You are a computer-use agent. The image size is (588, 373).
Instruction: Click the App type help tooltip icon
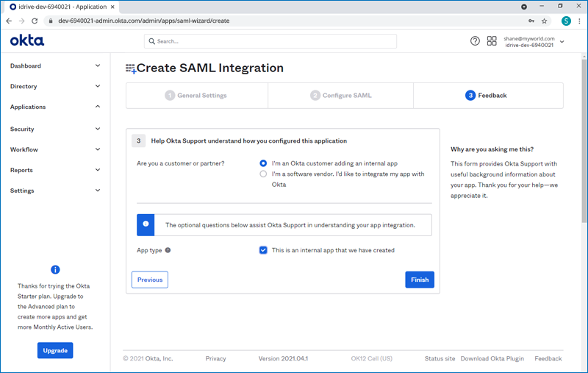[168, 250]
